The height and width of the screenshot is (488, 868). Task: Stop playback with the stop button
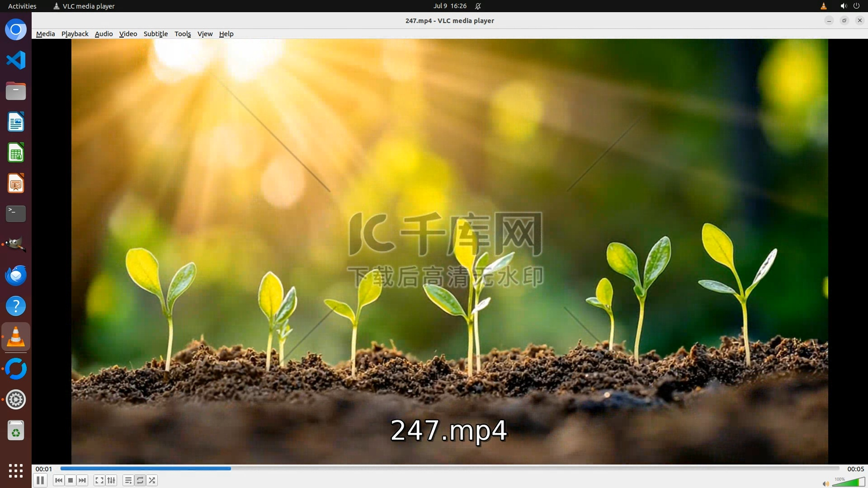tap(71, 480)
